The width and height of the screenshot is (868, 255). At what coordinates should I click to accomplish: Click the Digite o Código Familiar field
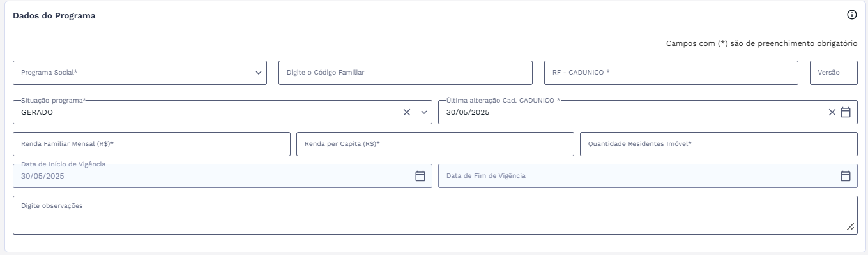tap(405, 73)
